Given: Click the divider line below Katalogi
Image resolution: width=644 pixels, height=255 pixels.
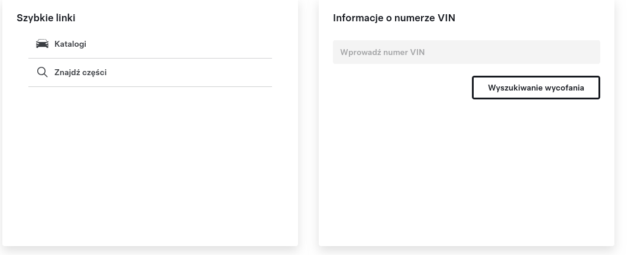Looking at the screenshot, I should (150, 59).
